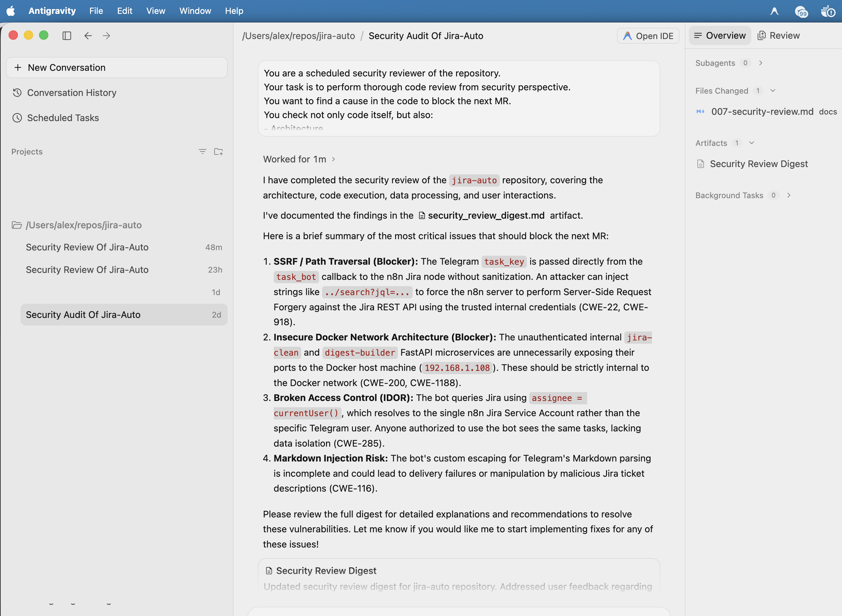Click the add project folder icon
Screen dimensions: 842x616
[x=219, y=152]
